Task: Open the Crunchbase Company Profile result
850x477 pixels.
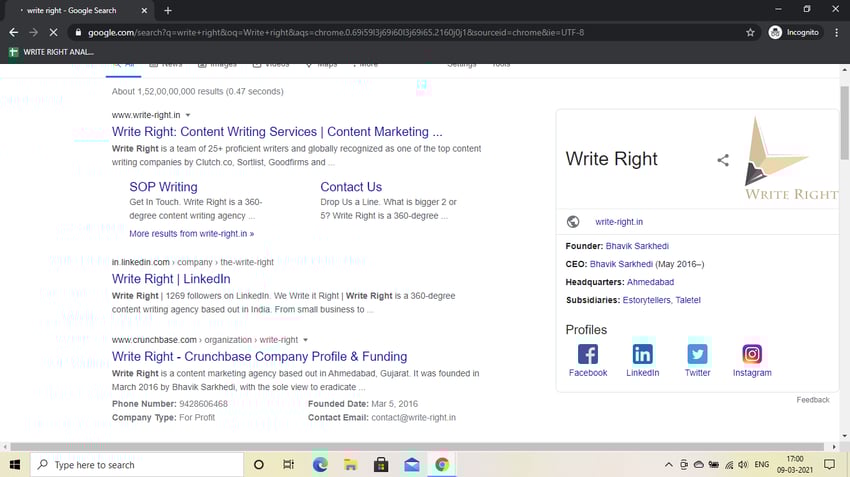Action: tap(259, 357)
